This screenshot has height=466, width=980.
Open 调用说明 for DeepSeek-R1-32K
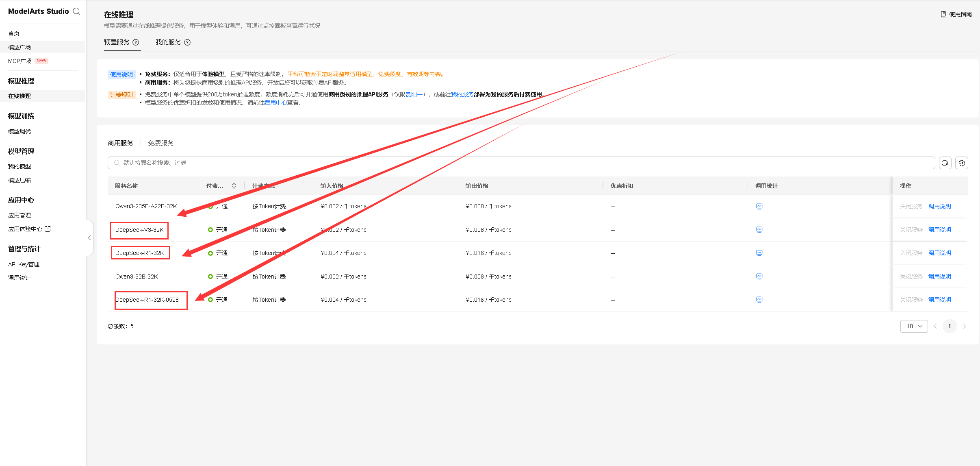[940, 253]
